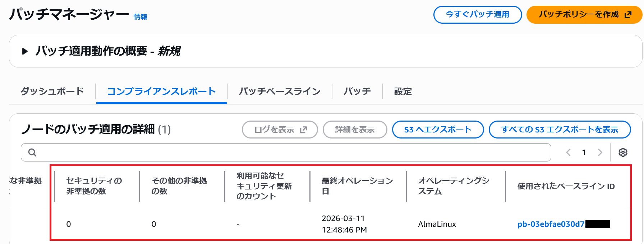The height and width of the screenshot is (244, 644).
Task: Expand パッチ適用動作の概要 section
Action: pyautogui.click(x=25, y=51)
